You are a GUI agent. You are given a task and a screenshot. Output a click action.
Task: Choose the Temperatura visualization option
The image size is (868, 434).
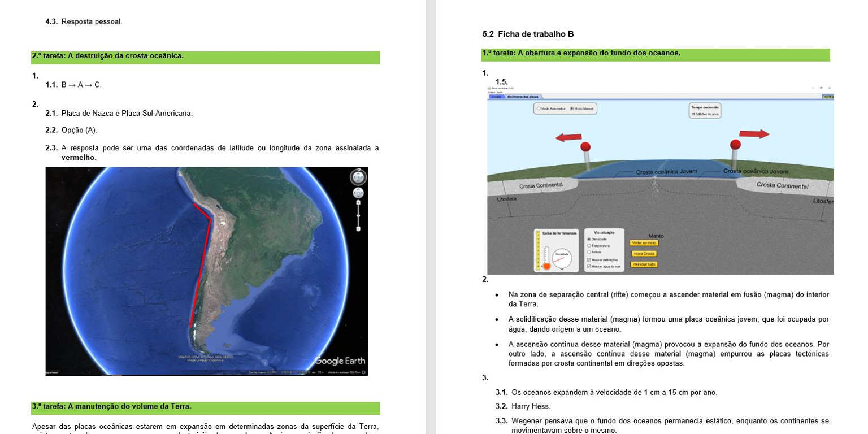(589, 246)
